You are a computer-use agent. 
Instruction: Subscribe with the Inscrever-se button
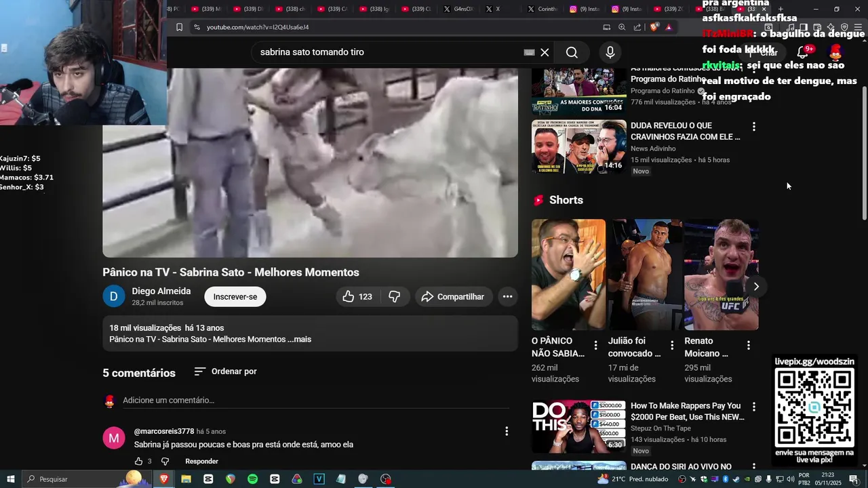click(x=235, y=297)
